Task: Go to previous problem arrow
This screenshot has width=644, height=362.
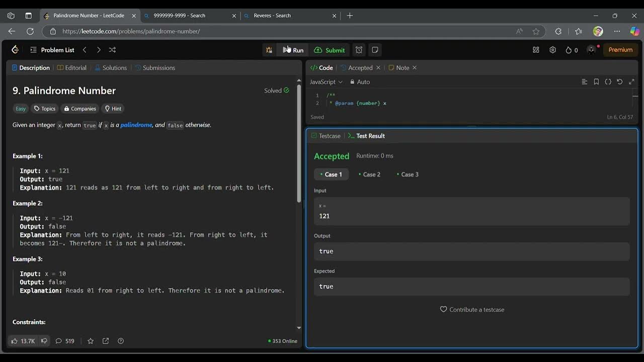Action: [x=85, y=50]
